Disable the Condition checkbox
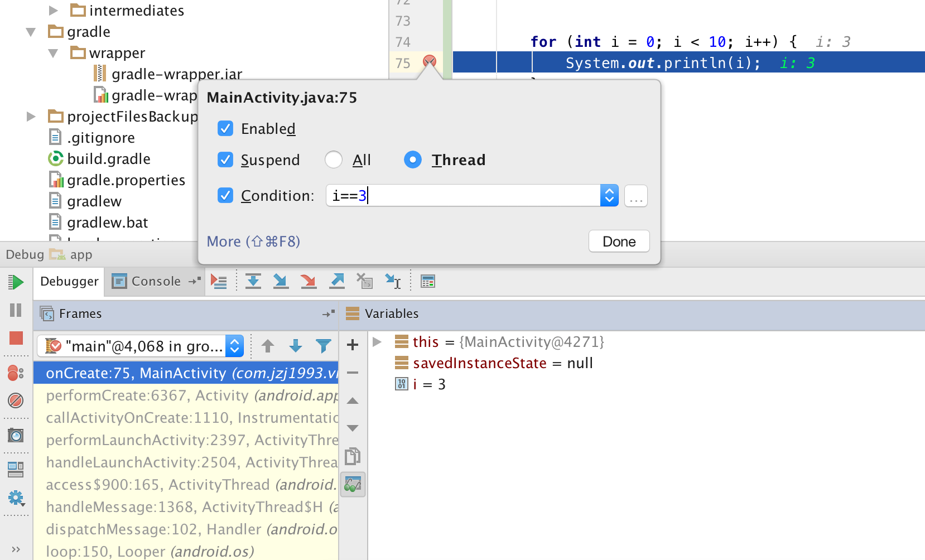The height and width of the screenshot is (560, 925). (225, 195)
